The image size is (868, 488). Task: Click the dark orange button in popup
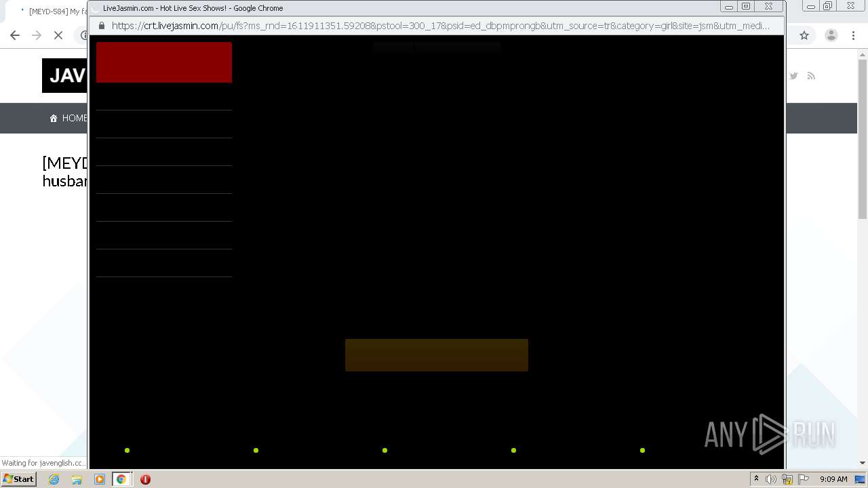coord(437,355)
